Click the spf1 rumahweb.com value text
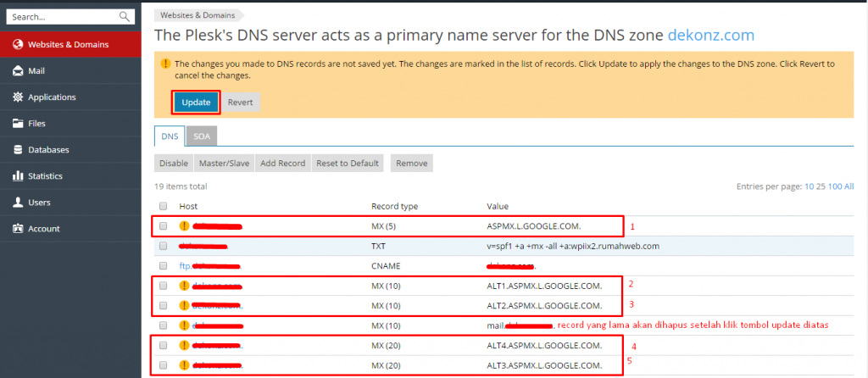Screen dimensions: 868x378 [x=573, y=246]
